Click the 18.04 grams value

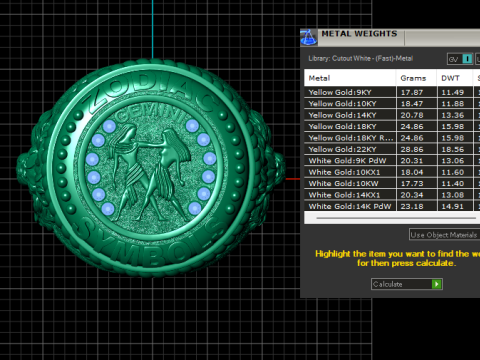412,172
